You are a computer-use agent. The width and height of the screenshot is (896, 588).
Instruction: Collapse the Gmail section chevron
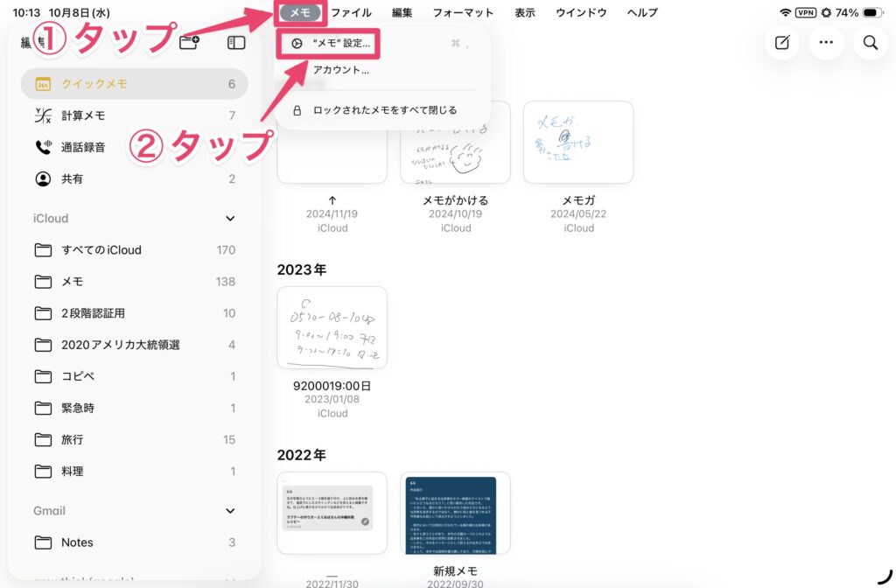click(230, 511)
